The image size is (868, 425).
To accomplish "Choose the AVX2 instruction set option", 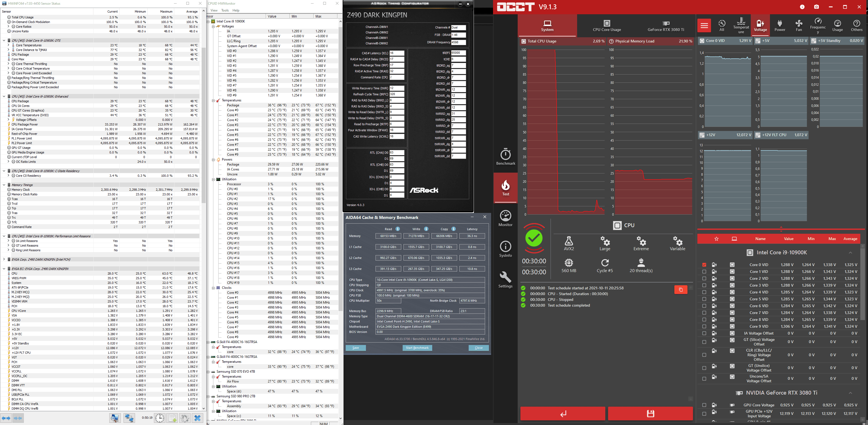I will tap(569, 243).
